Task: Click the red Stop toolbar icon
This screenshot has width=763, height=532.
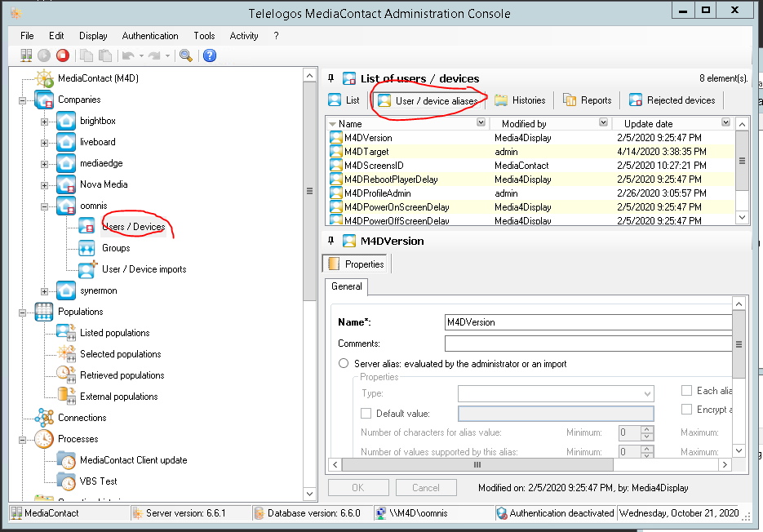Action: point(63,55)
